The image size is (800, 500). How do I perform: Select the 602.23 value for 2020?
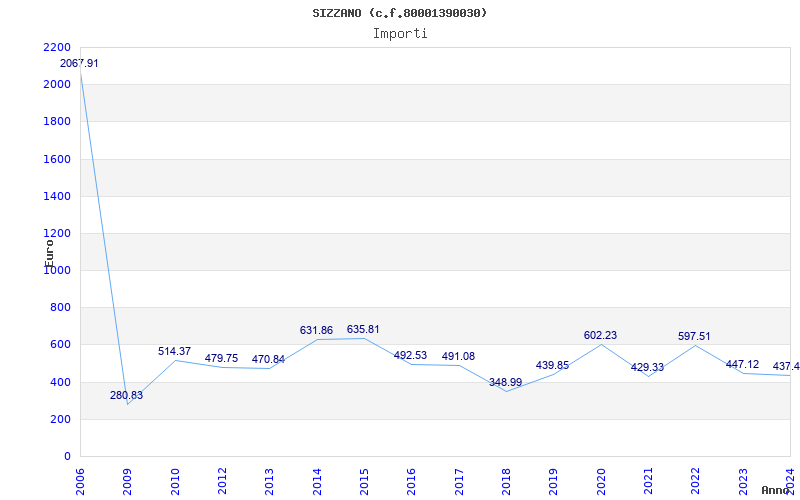601,336
